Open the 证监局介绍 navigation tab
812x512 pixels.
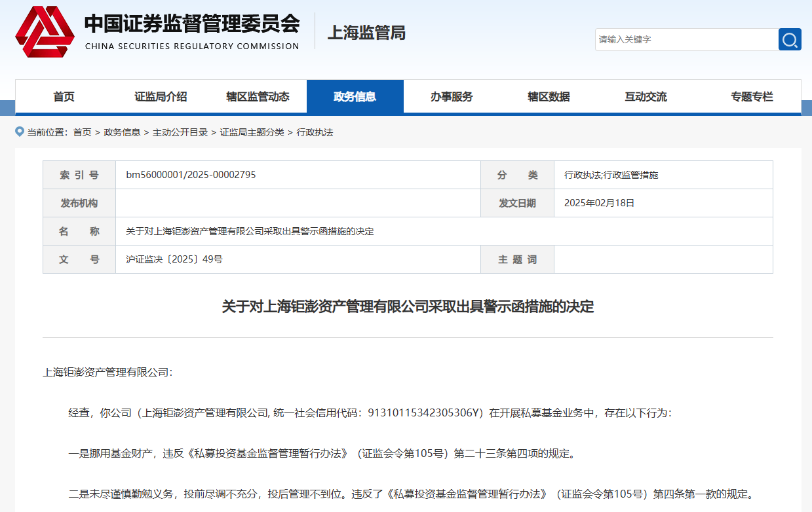click(161, 97)
